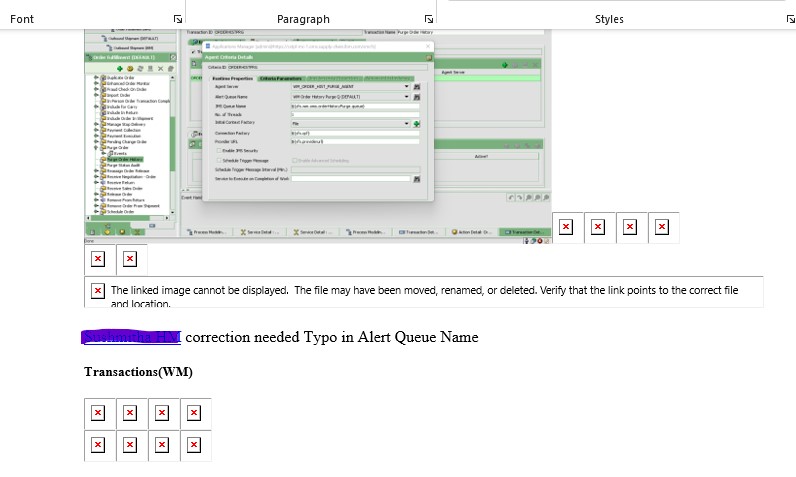Select Duplicate Order tree item
The width and height of the screenshot is (796, 477).
pos(120,78)
